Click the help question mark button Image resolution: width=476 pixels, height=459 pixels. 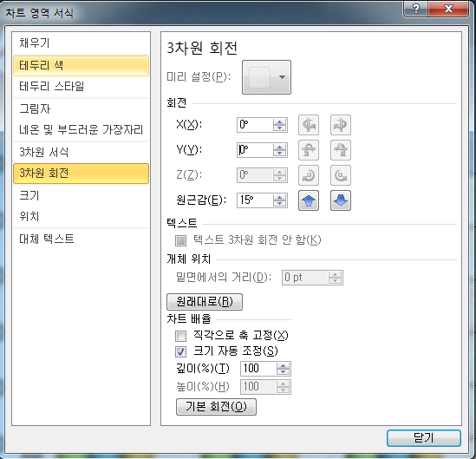[415, 9]
